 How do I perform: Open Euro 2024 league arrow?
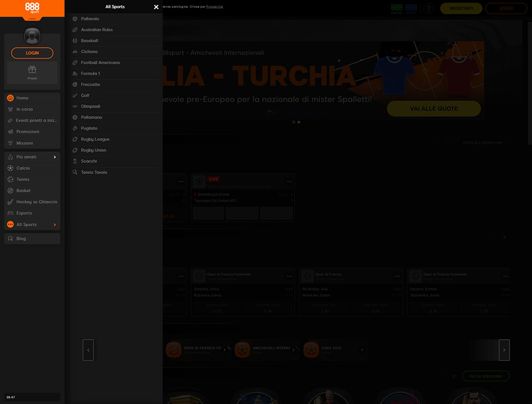tap(362, 350)
